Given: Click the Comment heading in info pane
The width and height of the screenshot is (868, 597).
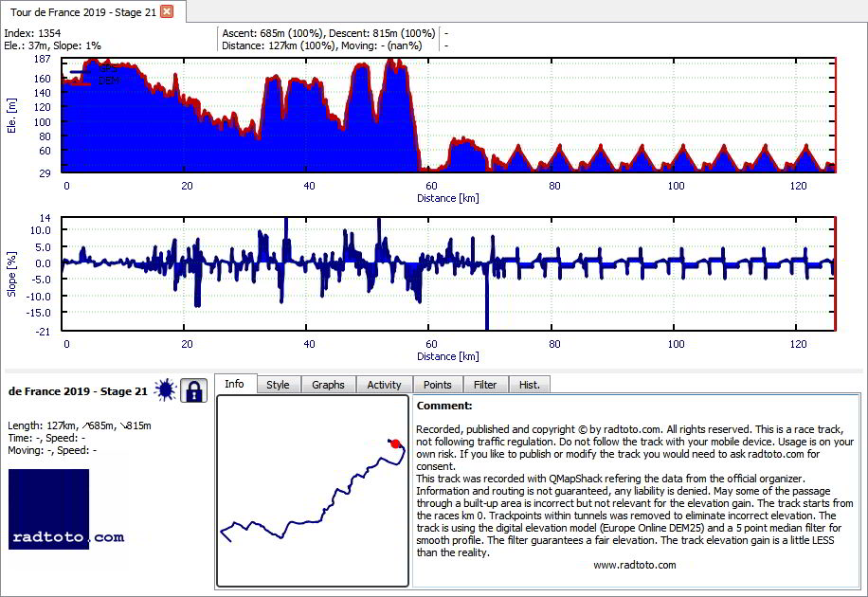Looking at the screenshot, I should 444,406.
